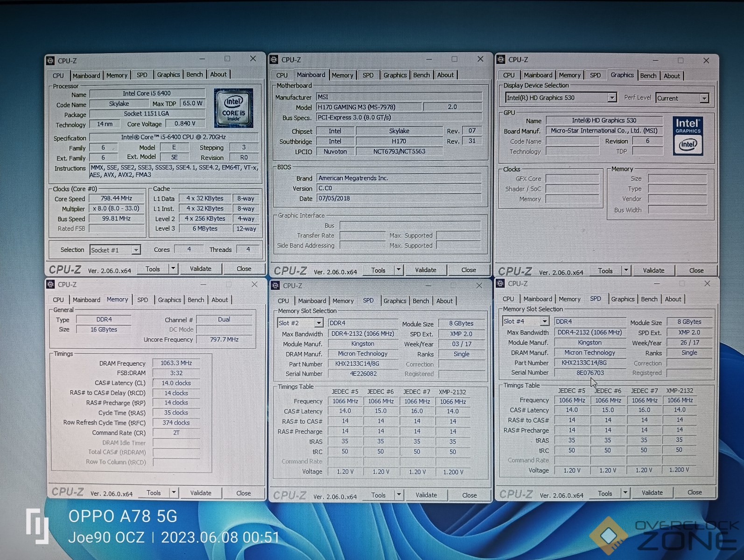Click Close button in CPU window

[244, 269]
